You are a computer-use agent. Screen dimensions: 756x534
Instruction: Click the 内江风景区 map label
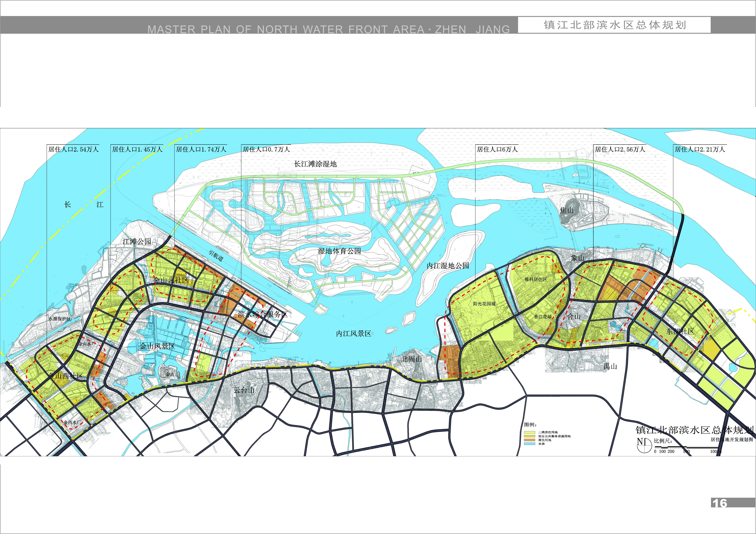coord(354,333)
